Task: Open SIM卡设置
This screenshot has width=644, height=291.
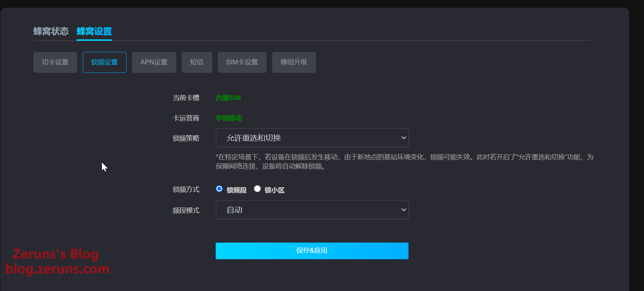Action: [242, 62]
